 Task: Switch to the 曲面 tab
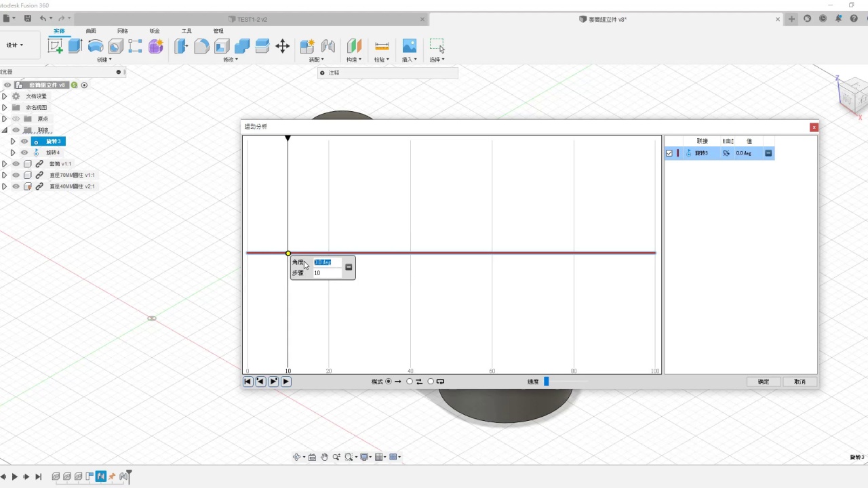91,31
